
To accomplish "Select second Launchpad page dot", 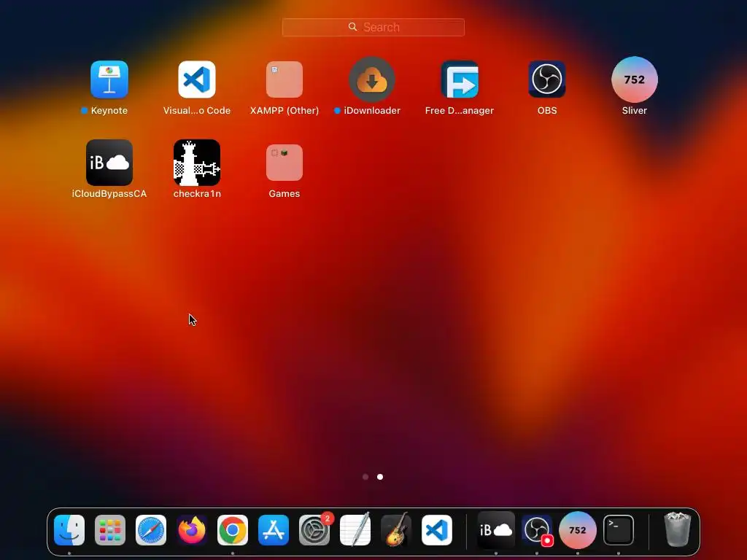I will coord(380,477).
